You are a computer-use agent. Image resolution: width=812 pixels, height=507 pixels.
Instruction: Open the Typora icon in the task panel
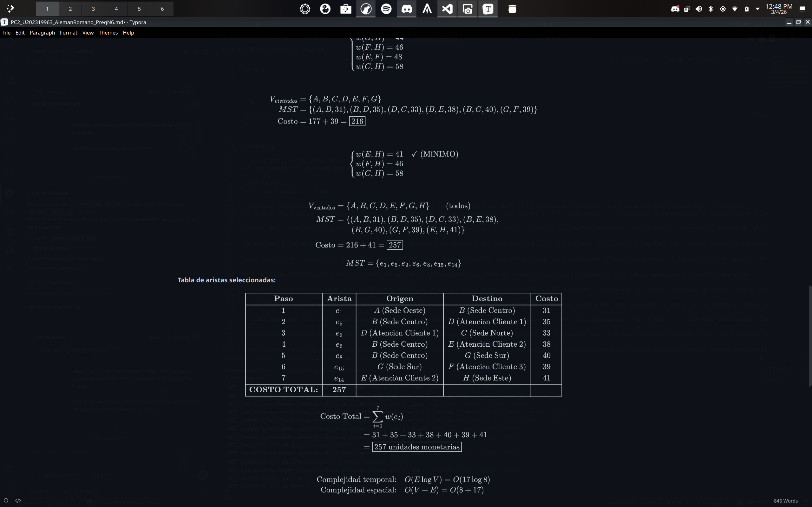click(488, 9)
